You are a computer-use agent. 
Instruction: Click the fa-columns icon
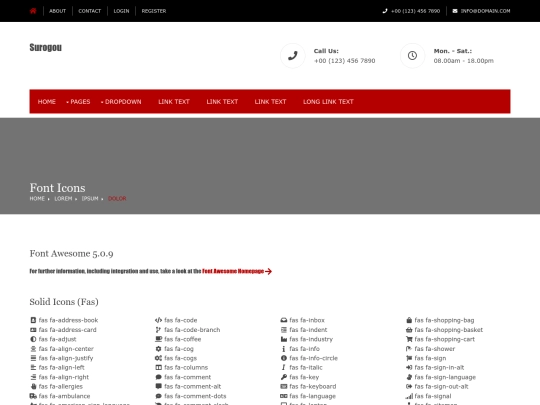[158, 367]
